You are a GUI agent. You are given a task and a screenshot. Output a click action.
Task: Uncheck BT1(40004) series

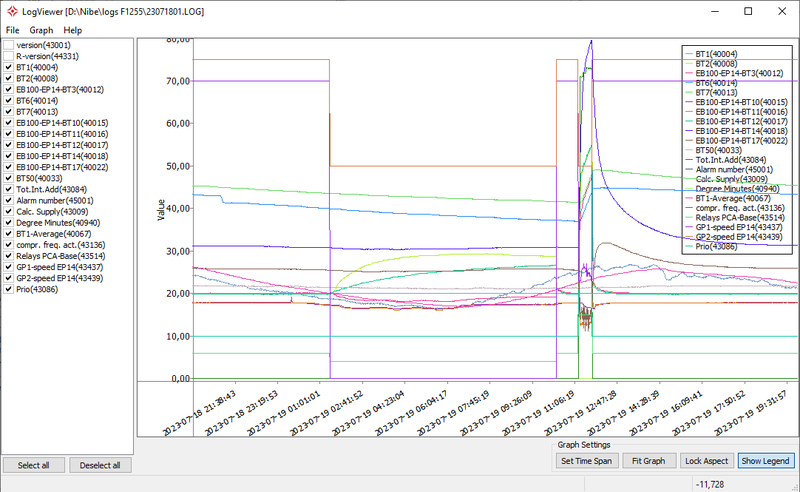point(8,67)
